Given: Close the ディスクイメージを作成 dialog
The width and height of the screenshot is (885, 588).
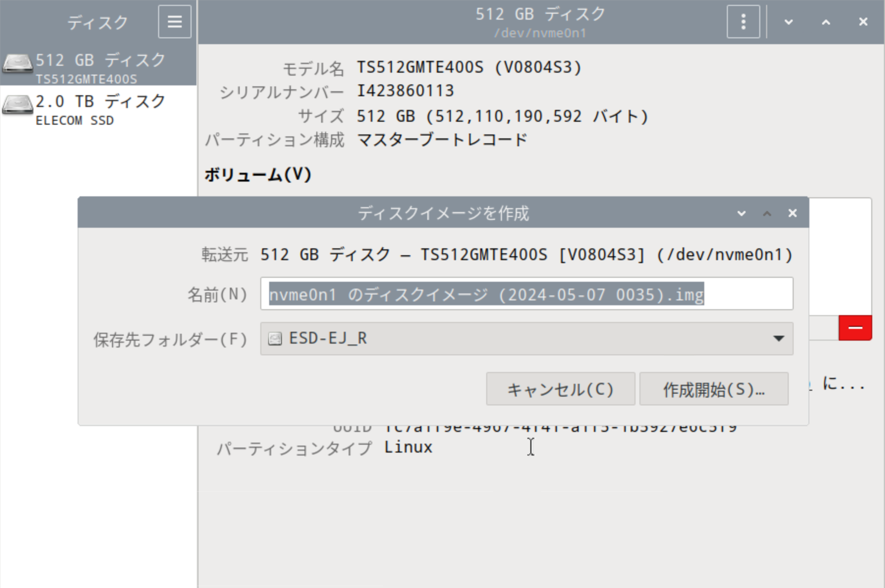Looking at the screenshot, I should pos(792,213).
